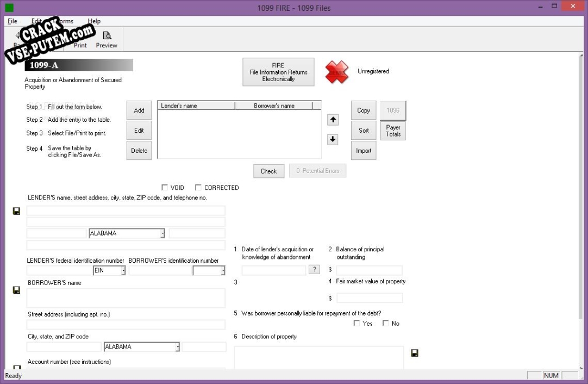Save borrower info with the floppy disk icon
This screenshot has height=384, width=588.
pyautogui.click(x=16, y=290)
